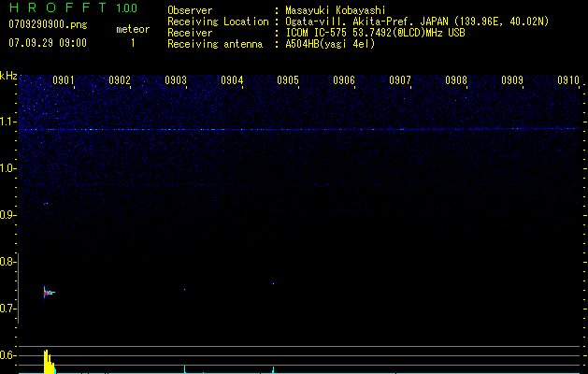The height and width of the screenshot is (374, 588).
Task: Click the 0.9 kHz axis label
Action: click(7, 215)
